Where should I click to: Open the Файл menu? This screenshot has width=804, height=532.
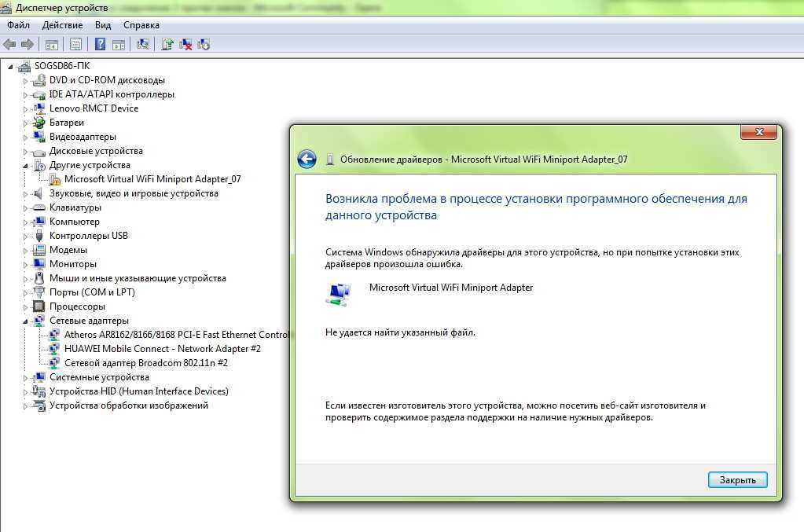(x=18, y=25)
